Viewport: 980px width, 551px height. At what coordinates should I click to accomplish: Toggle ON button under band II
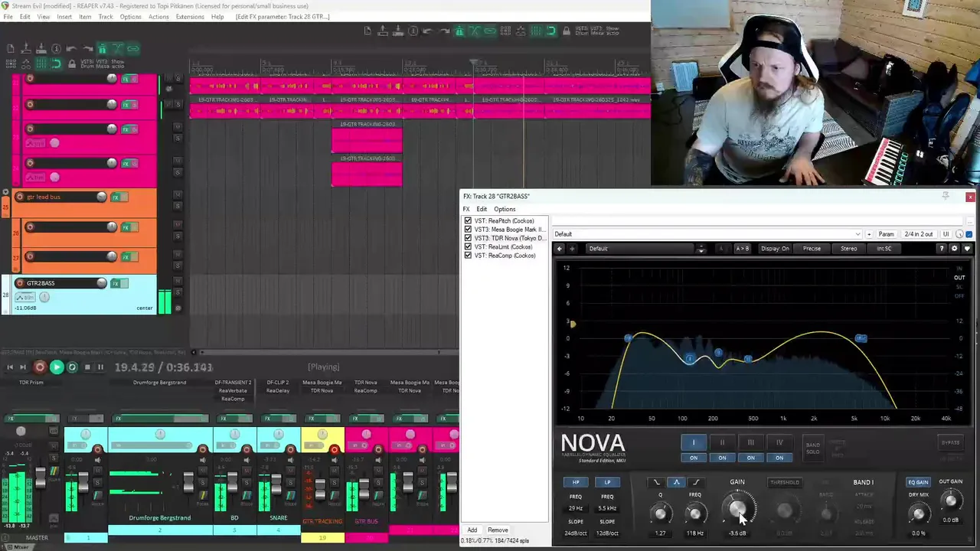[x=722, y=458]
